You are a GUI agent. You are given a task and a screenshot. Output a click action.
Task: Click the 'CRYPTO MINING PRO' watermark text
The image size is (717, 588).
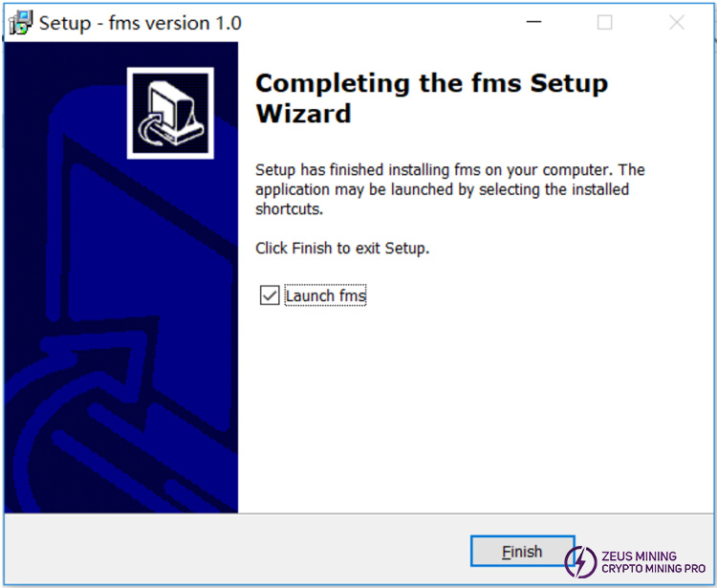click(654, 568)
